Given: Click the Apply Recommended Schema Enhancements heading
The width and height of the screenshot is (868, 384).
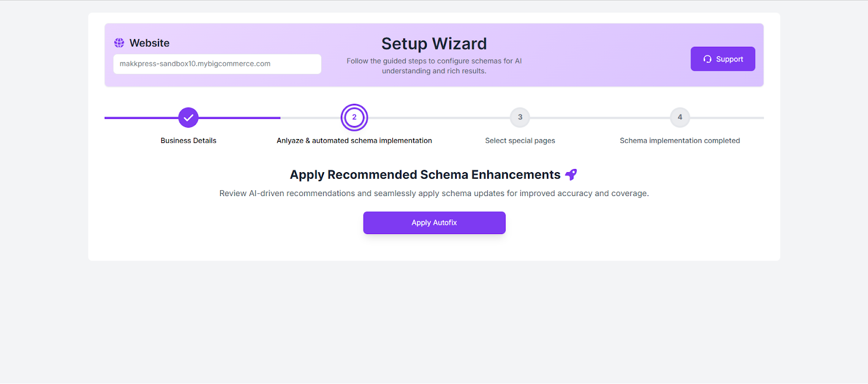Looking at the screenshot, I should coord(425,175).
